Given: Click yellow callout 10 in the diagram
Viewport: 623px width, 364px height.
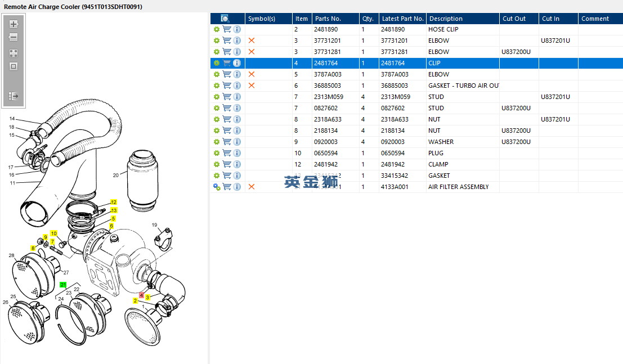Looking at the screenshot, I should pyautogui.click(x=53, y=233).
